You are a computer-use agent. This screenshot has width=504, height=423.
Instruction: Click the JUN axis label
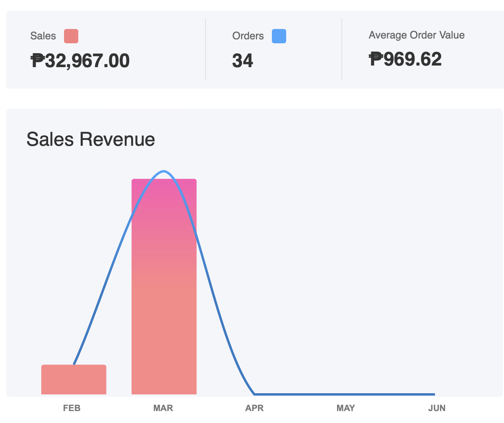click(437, 408)
